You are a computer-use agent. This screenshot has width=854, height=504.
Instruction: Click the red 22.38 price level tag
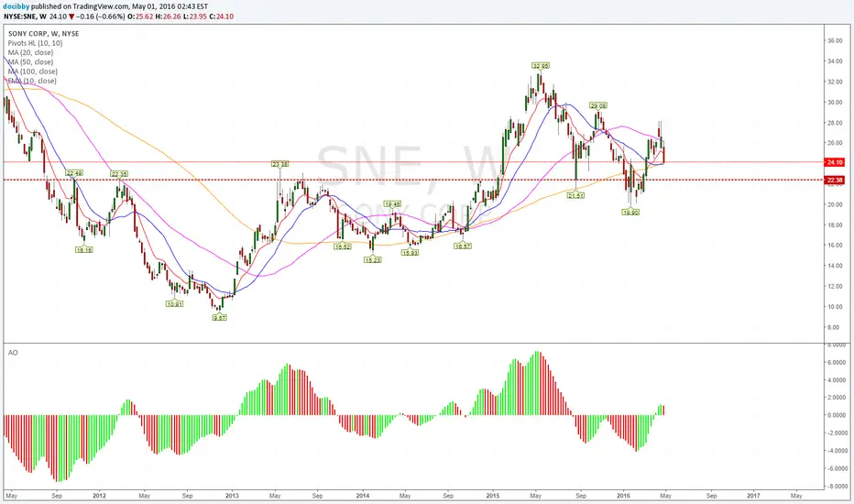[835, 180]
